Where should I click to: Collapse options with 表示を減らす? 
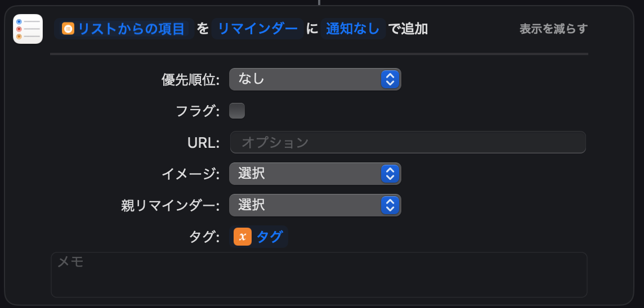[553, 29]
